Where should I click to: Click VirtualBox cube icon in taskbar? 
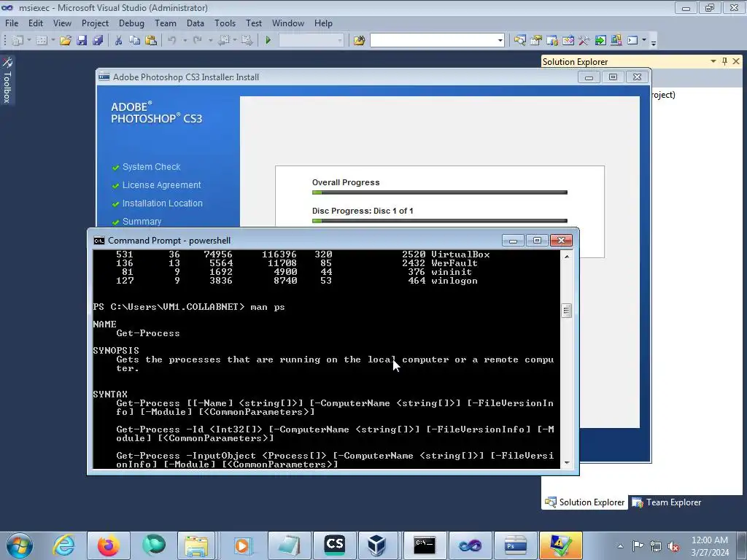pyautogui.click(x=376, y=545)
